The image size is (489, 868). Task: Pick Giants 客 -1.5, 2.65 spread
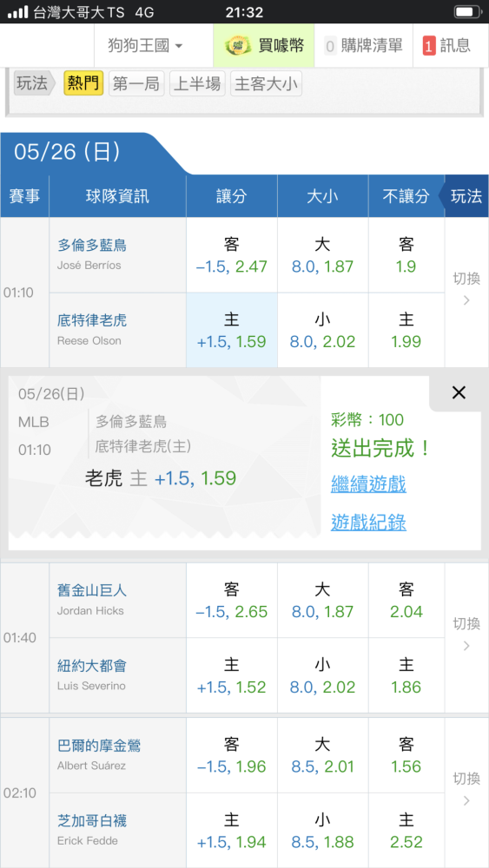pos(232,600)
